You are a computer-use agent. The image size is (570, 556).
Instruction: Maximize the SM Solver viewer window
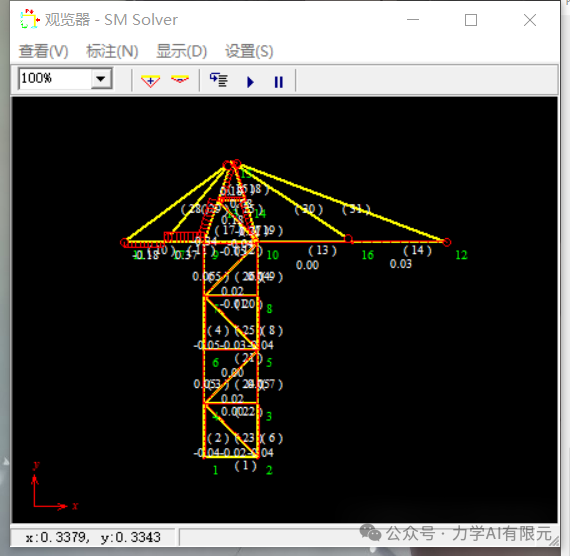(x=471, y=20)
